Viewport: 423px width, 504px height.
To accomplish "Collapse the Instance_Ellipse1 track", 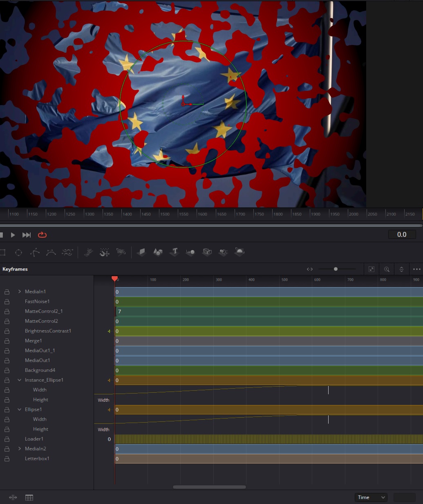I will [20, 380].
